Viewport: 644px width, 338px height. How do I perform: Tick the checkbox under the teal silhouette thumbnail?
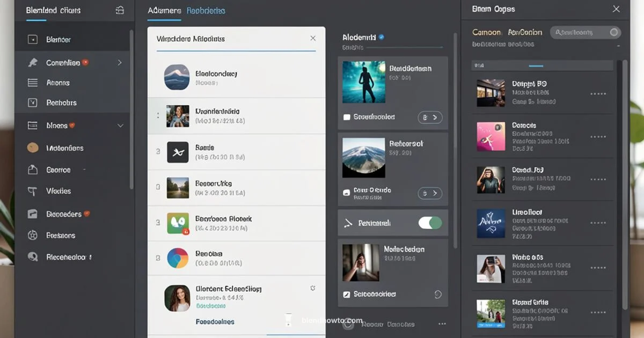click(x=347, y=117)
